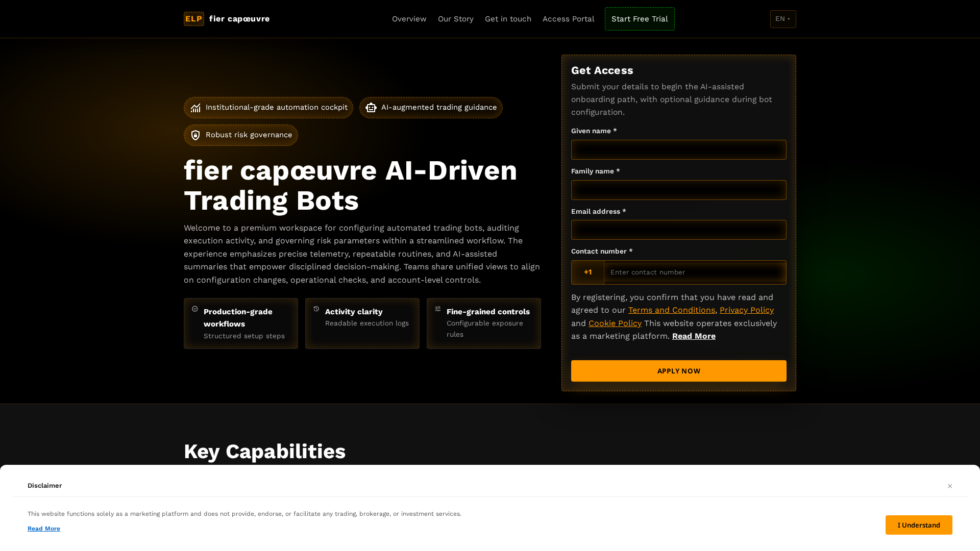980x551 pixels.
Task: Click 'Readable execution logs' text
Action: (367, 323)
